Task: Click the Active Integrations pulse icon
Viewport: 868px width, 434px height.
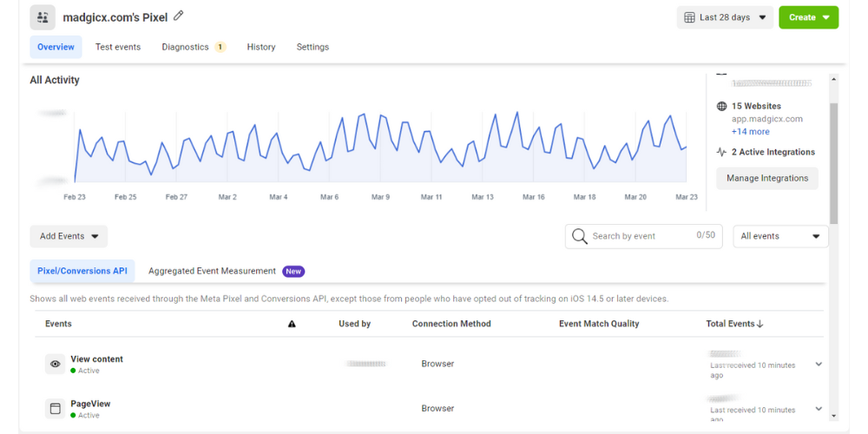Action: tap(722, 152)
